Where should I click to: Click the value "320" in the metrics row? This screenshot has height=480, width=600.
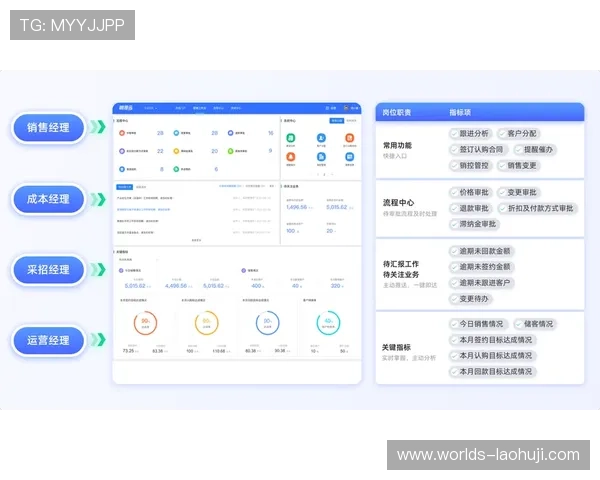click(335, 286)
